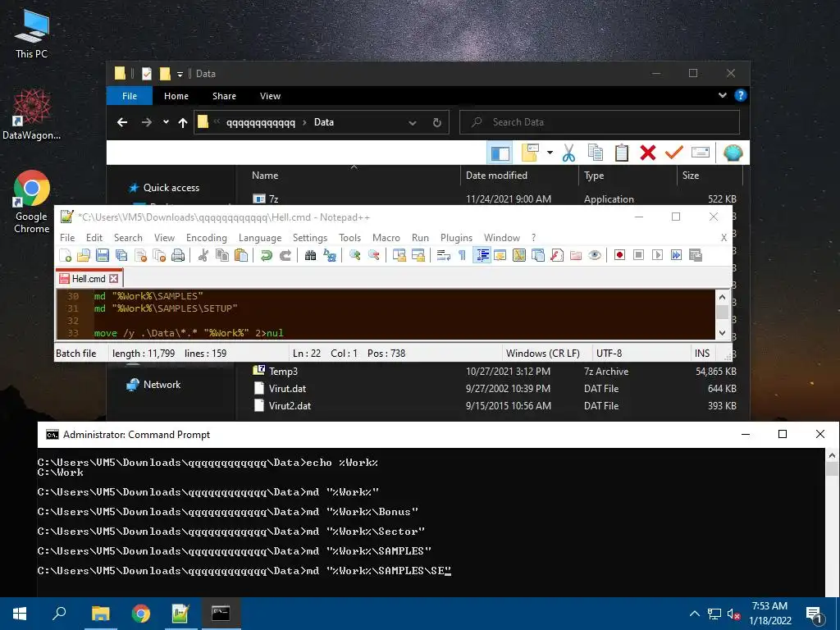The width and height of the screenshot is (840, 630).
Task: Go up one folder in Explorer
Action: 183,123
